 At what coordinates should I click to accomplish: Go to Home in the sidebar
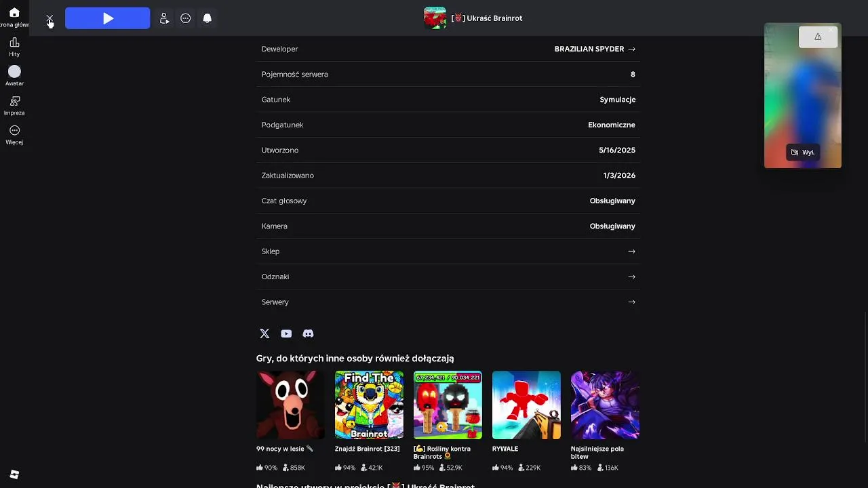(14, 17)
